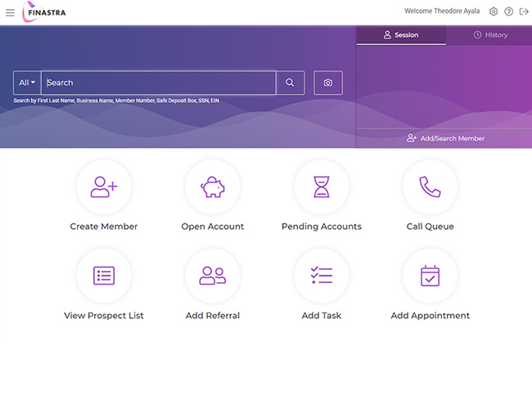The height and width of the screenshot is (418, 532).
Task: Click the Pending Accounts label
Action: pyautogui.click(x=322, y=227)
